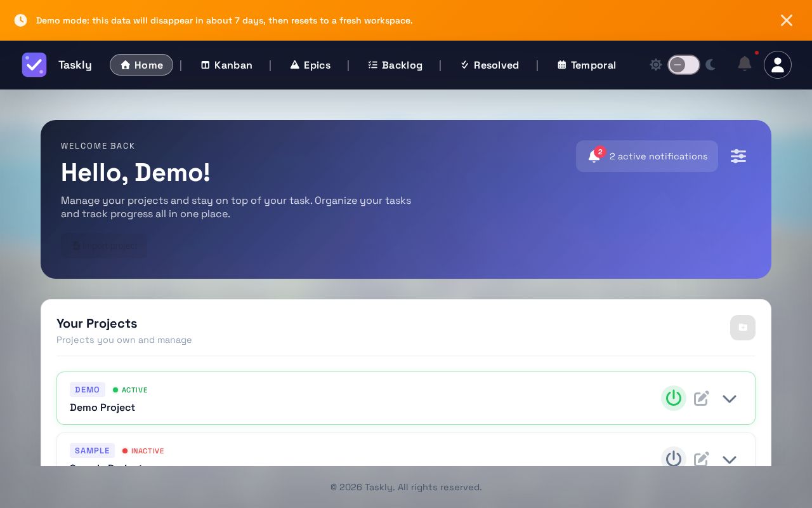Screen dimensions: 812x508
Task: Click the clock icon in the demo banner
Action: click(21, 20)
